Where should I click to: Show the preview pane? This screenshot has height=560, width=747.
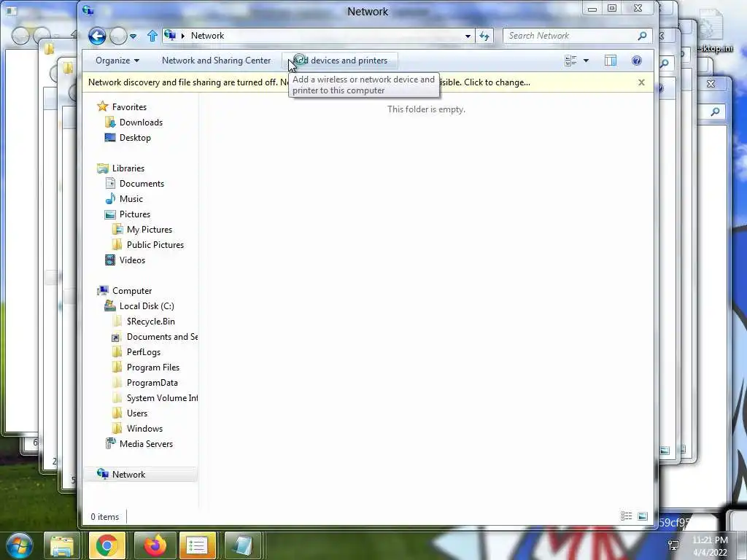click(611, 61)
